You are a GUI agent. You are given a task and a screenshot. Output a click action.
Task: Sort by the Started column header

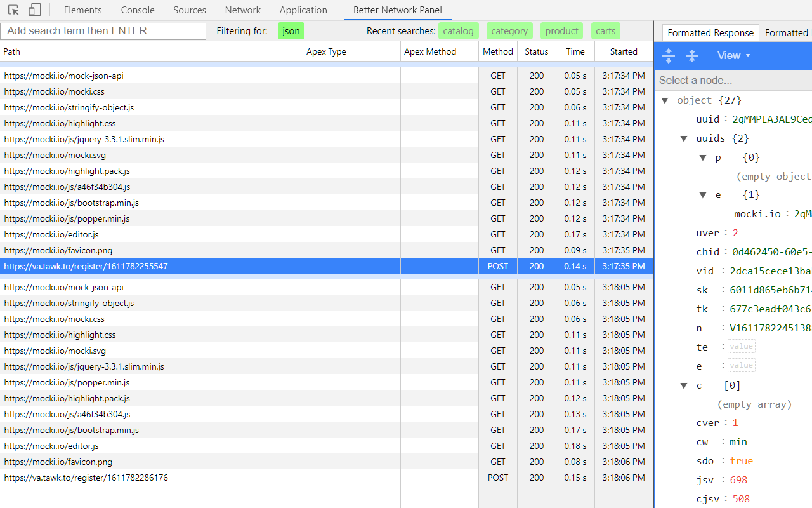624,51
